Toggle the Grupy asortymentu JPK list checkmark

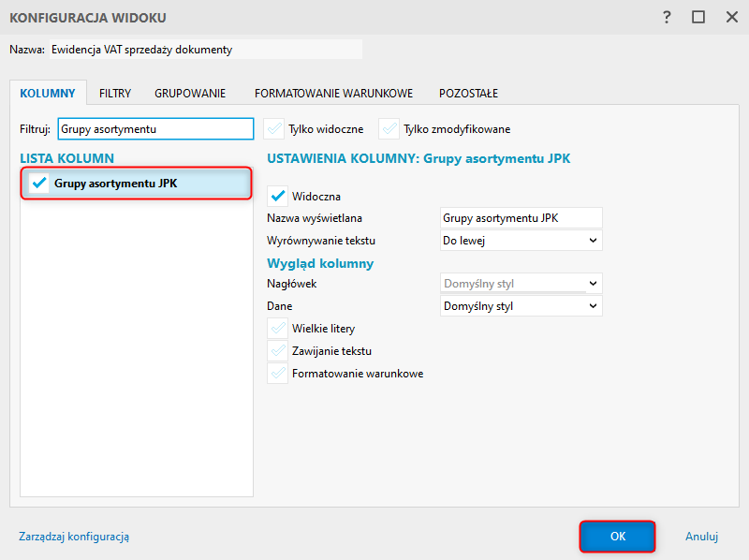coord(39,184)
